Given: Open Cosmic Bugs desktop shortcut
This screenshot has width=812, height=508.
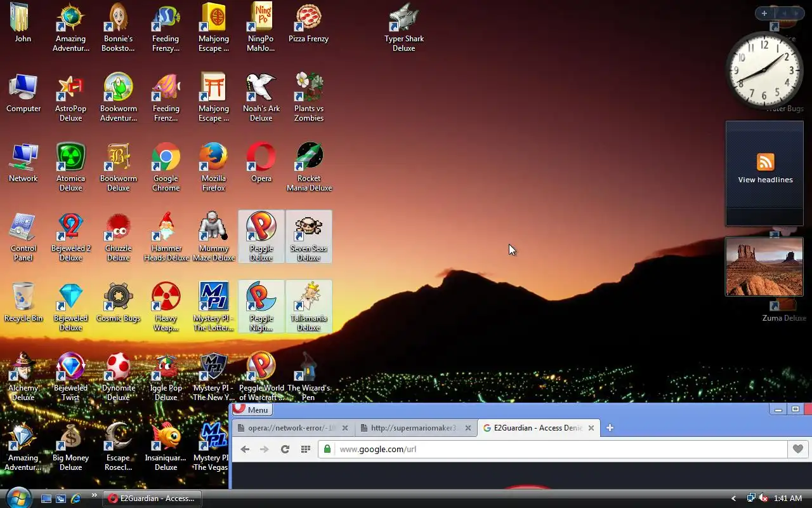Looking at the screenshot, I should coord(118,302).
